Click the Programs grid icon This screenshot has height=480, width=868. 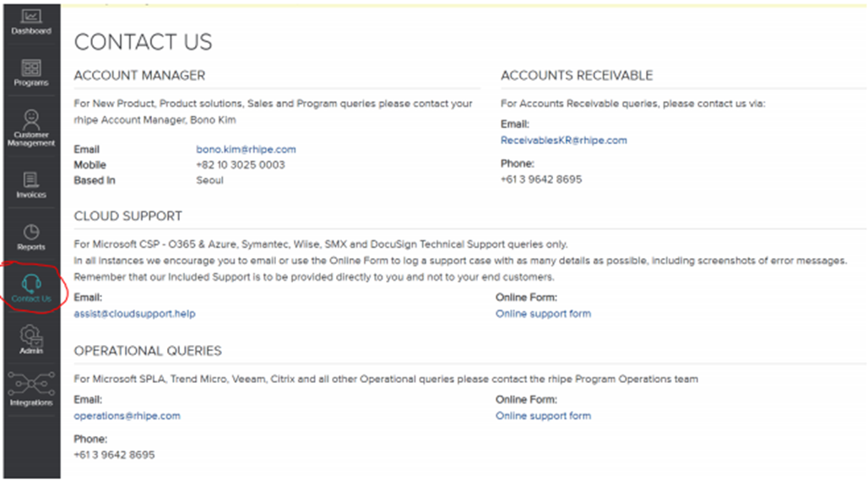click(30, 67)
